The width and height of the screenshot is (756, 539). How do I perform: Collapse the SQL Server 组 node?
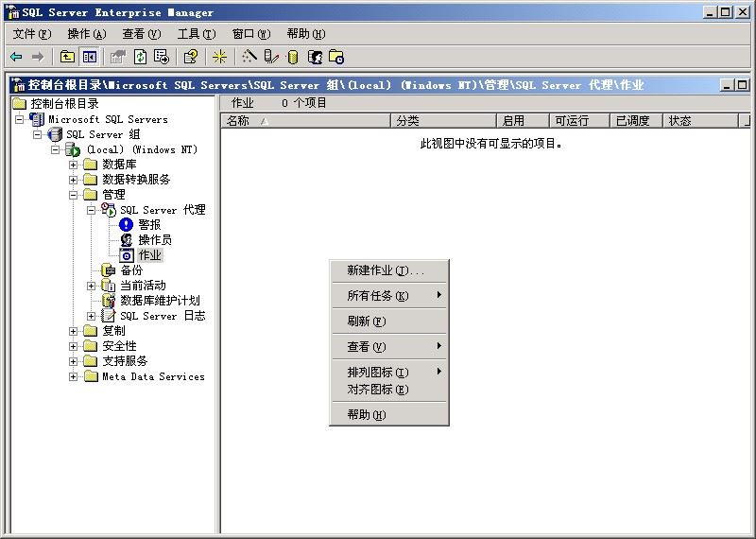pos(37,134)
